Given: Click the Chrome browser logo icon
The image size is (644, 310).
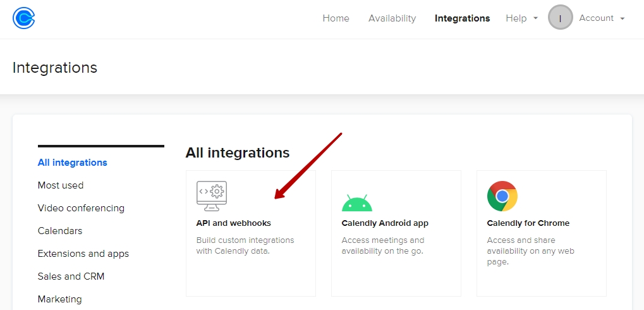Looking at the screenshot, I should pos(502,196).
